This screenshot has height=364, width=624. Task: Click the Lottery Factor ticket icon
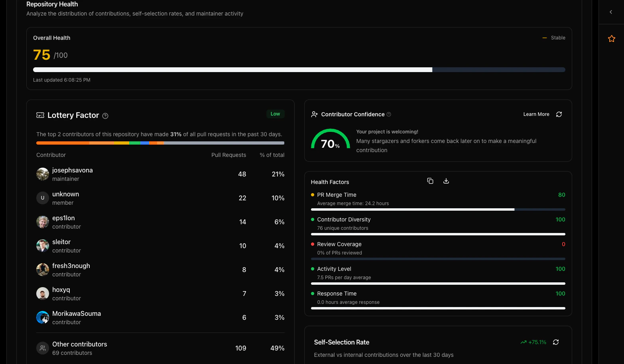[x=40, y=115]
